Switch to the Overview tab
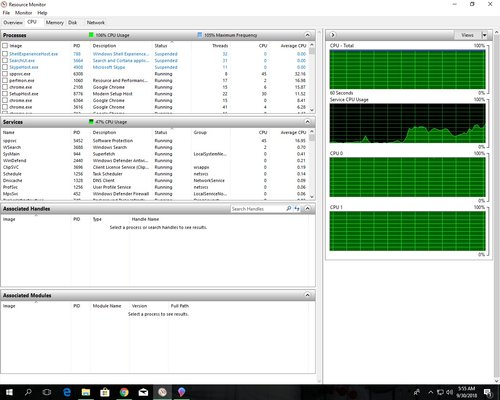500x400 pixels. click(x=13, y=23)
